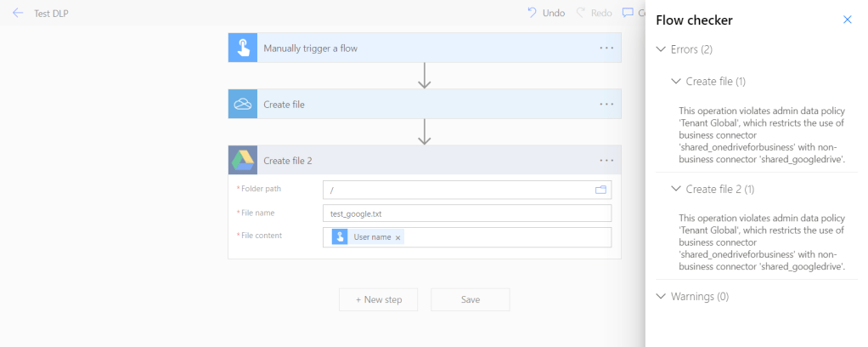
Task: Click the OneDrive cloud icon on Create file
Action: click(243, 104)
